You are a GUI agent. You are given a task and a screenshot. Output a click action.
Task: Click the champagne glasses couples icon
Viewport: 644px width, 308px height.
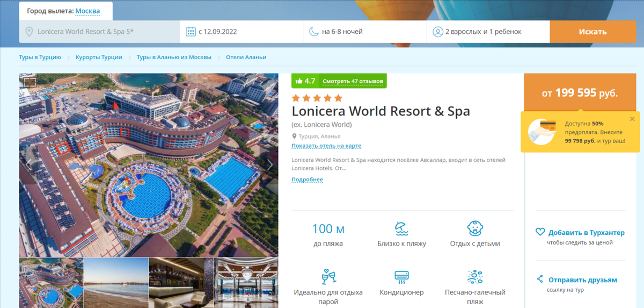328,276
